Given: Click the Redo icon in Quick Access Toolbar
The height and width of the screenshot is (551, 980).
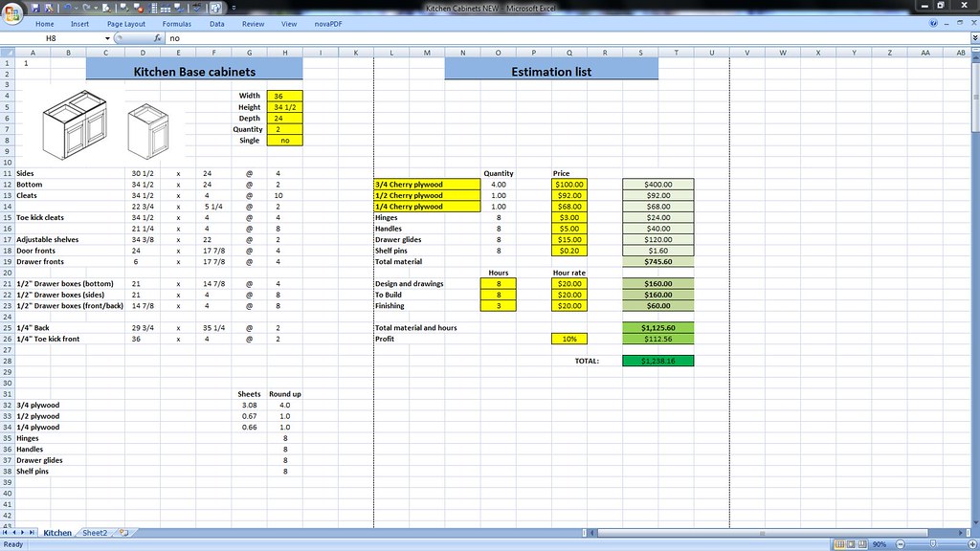Looking at the screenshot, I should (85, 7).
